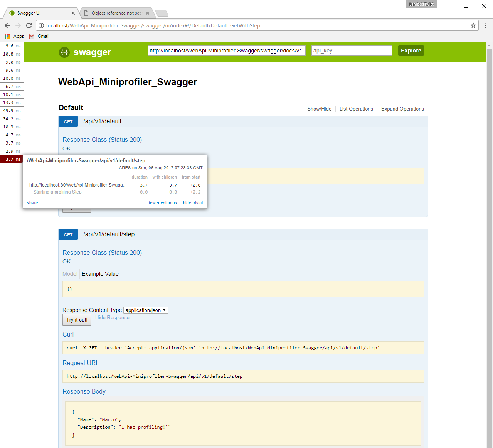Open the Response Content Type dropdown
Viewport: 493px width, 448px height.
(x=145, y=310)
